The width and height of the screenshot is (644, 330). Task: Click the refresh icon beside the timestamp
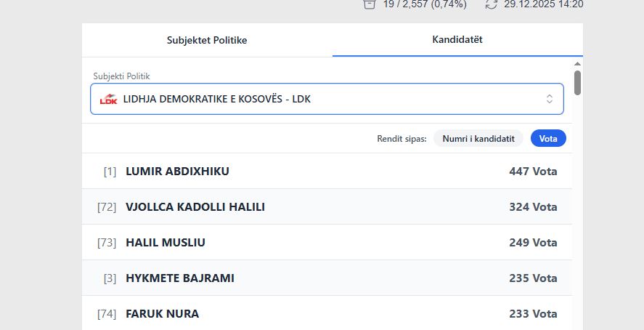point(492,4)
